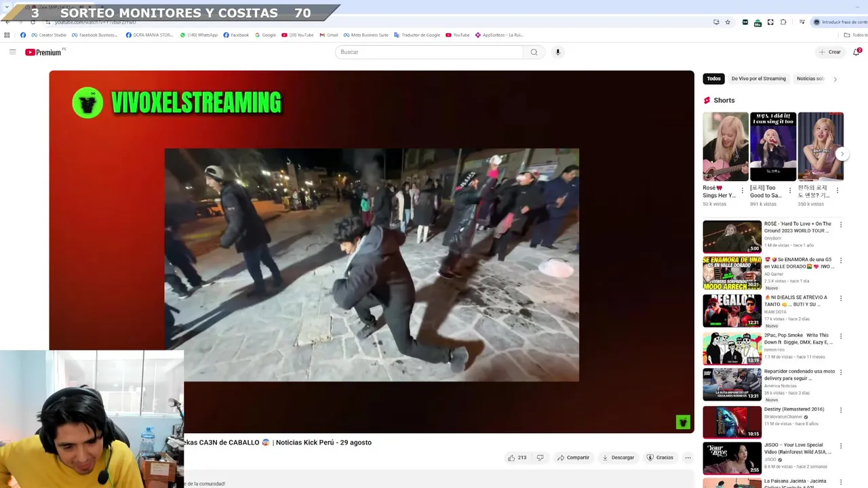Open the DOTA MANIA STOR bookmark
Viewport: 868px width, 488px height.
pyautogui.click(x=149, y=35)
